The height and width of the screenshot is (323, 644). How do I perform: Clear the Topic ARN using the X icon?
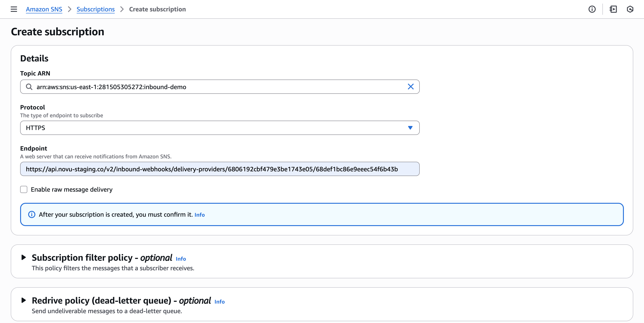411,87
